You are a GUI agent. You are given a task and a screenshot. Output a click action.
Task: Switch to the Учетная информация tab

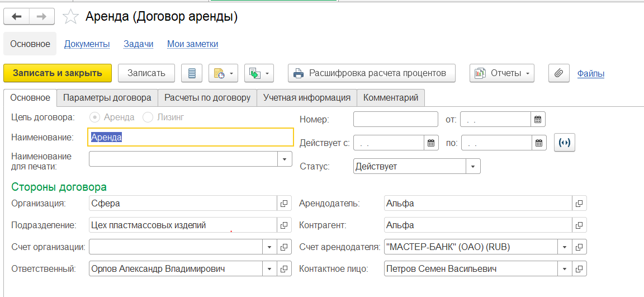[307, 98]
